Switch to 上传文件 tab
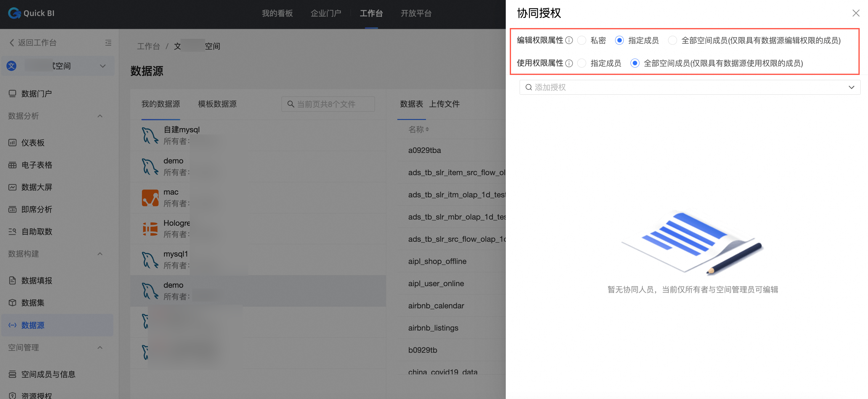868x399 pixels. tap(444, 104)
